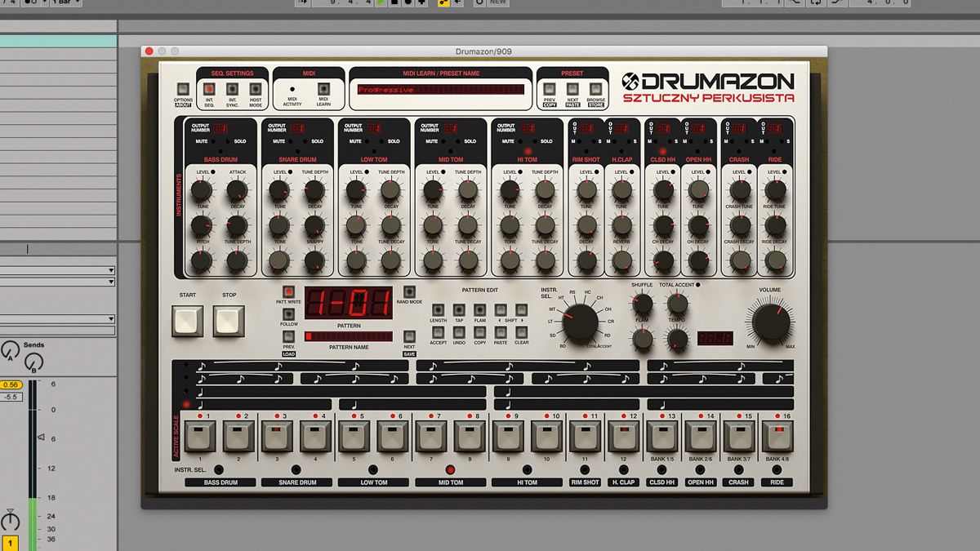Enable Int. Seq. mode in Seq Settings
The image size is (980, 551).
[x=208, y=88]
